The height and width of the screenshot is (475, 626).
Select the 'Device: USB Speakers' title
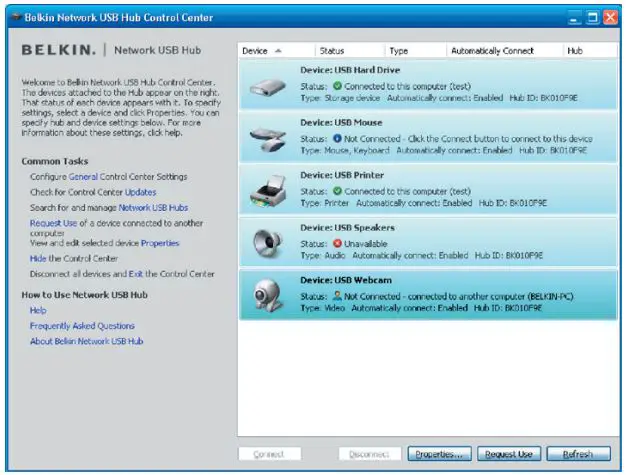point(347,228)
